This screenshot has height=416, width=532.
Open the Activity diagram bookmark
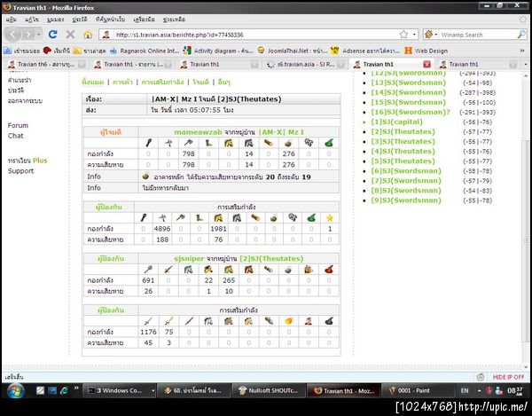pos(217,51)
